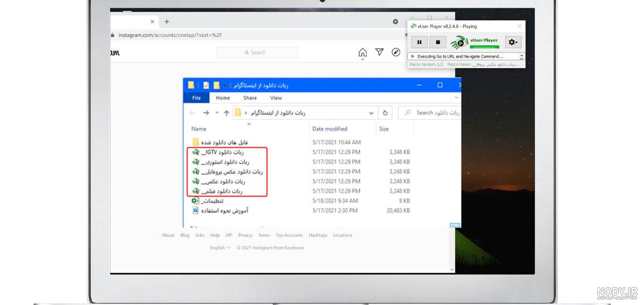Viewport: 644px width, 305px height.
Task: Select the ربات دانلود فیلم file
Action: click(217, 191)
